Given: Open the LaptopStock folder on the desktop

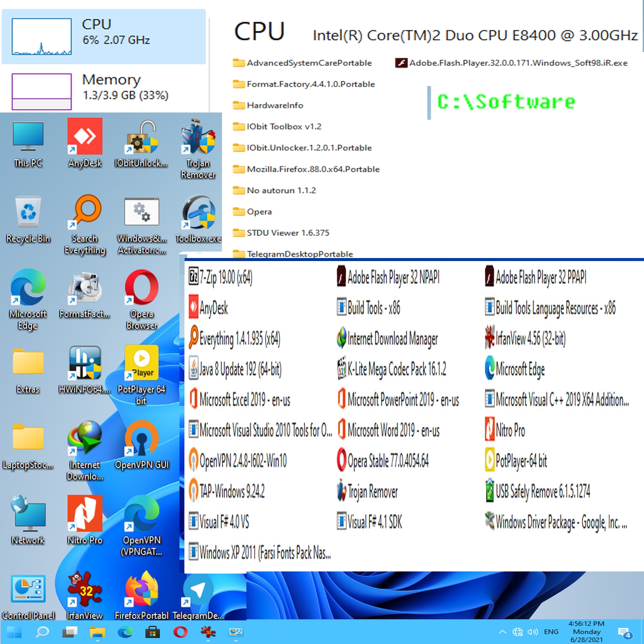Looking at the screenshot, I should pyautogui.click(x=28, y=446).
